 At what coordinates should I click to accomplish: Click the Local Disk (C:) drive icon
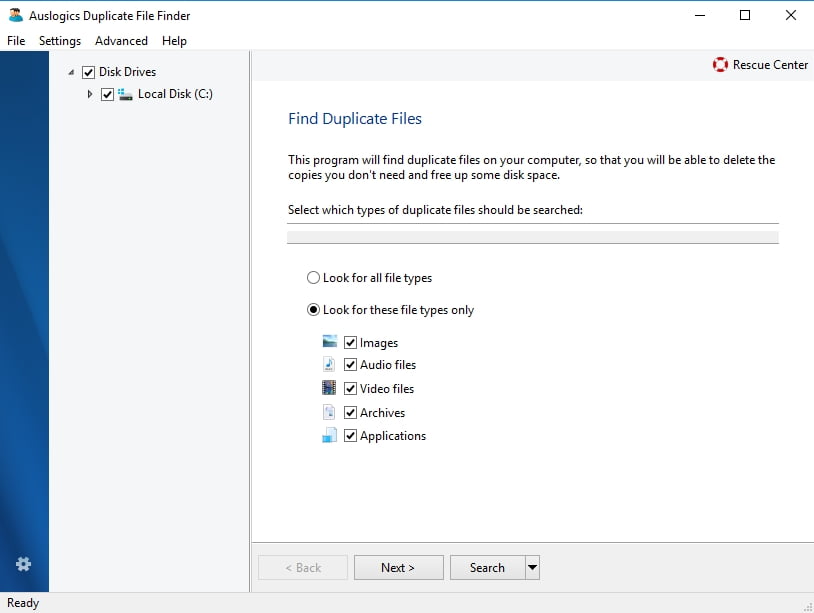[126, 94]
